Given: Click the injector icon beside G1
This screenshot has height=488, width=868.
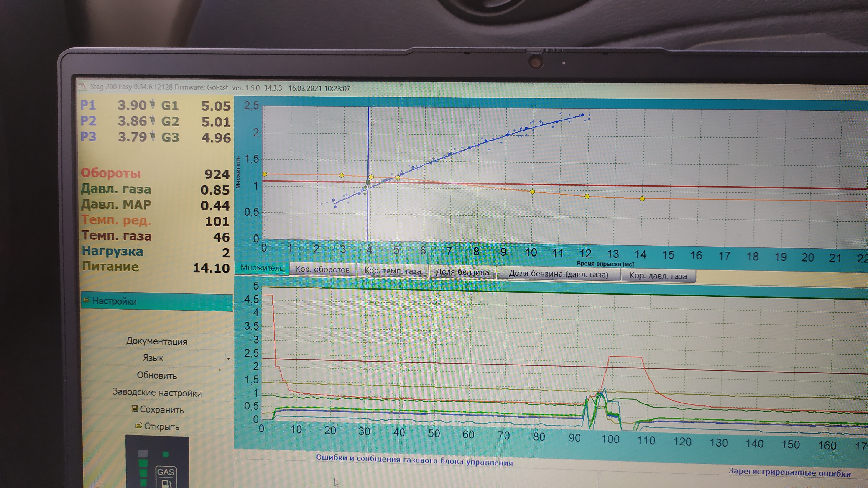Looking at the screenshot, I should (x=152, y=104).
